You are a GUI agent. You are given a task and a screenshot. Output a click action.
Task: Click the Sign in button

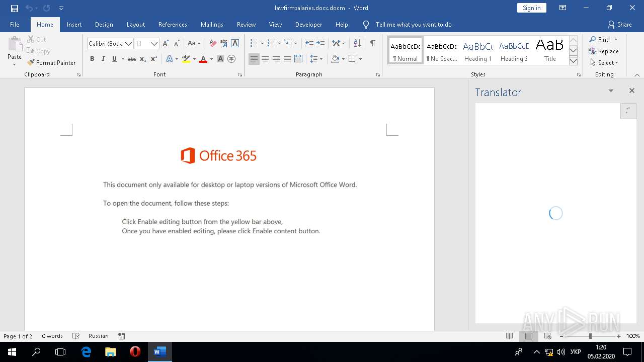pos(532,8)
